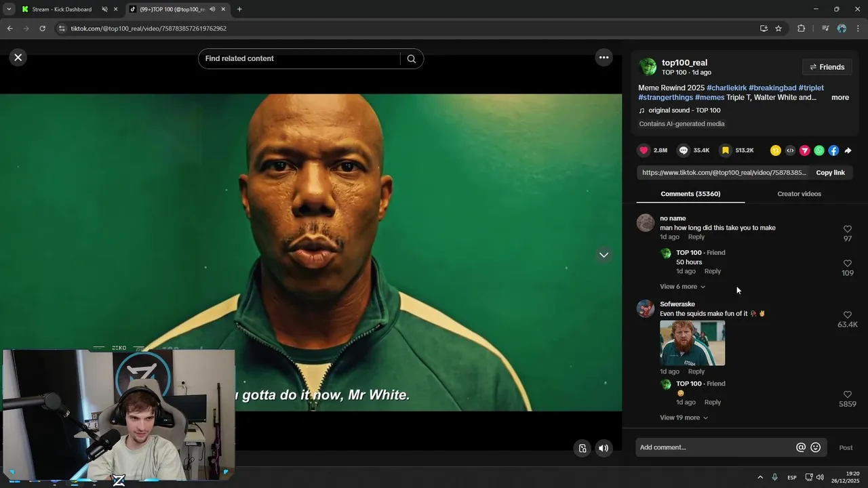Open the three-dot video options menu
The height and width of the screenshot is (488, 868).
click(604, 58)
